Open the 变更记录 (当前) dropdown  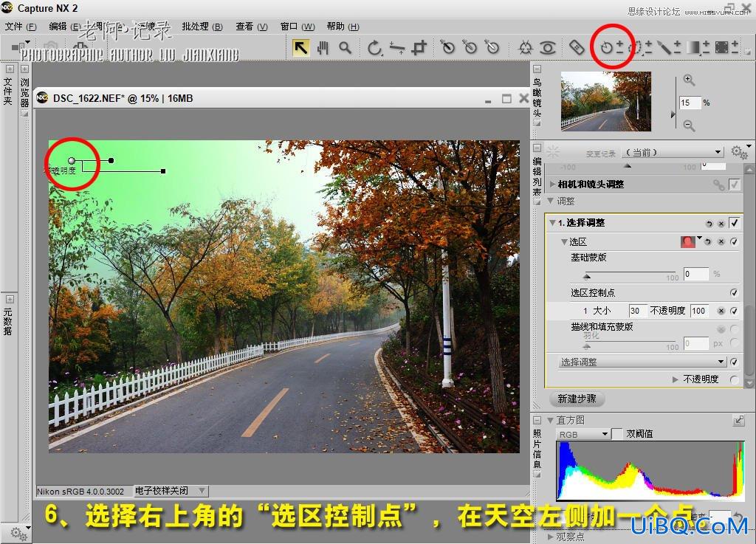point(673,152)
